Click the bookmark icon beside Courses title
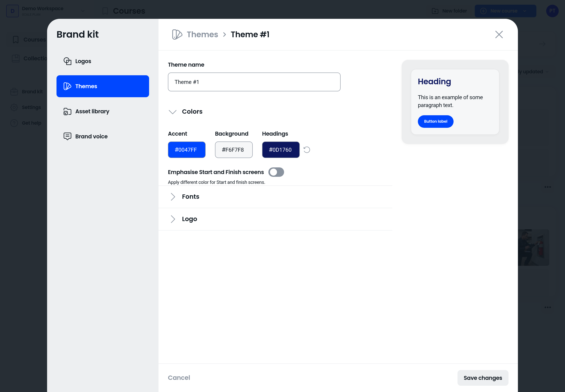The height and width of the screenshot is (392, 565). coord(105,11)
